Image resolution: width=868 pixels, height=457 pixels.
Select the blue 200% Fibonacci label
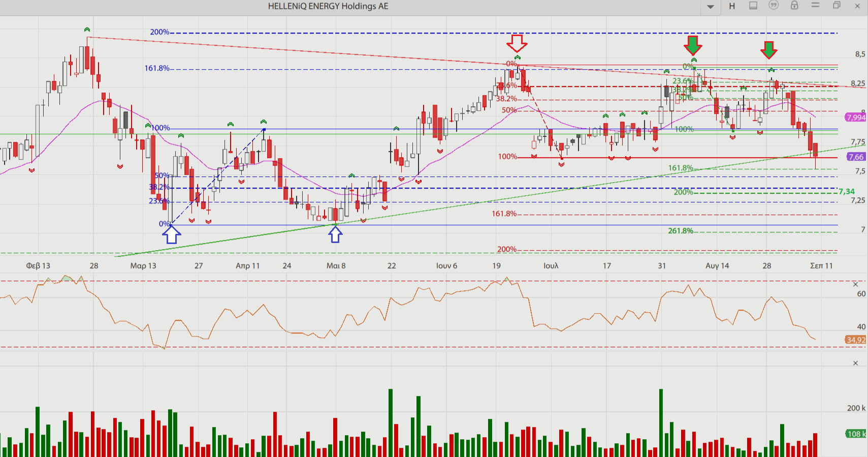[159, 32]
